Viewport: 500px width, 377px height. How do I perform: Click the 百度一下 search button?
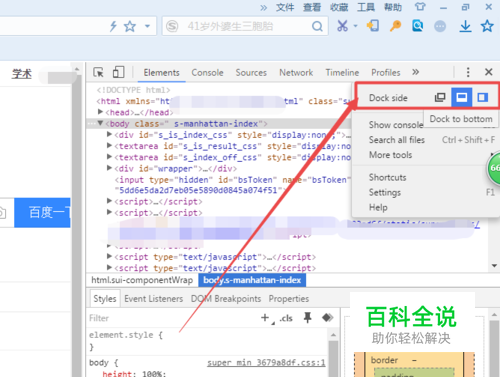click(42, 213)
